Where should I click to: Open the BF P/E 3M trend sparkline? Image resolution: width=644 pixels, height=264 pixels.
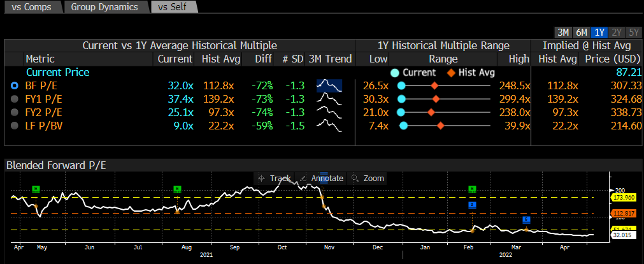click(329, 85)
